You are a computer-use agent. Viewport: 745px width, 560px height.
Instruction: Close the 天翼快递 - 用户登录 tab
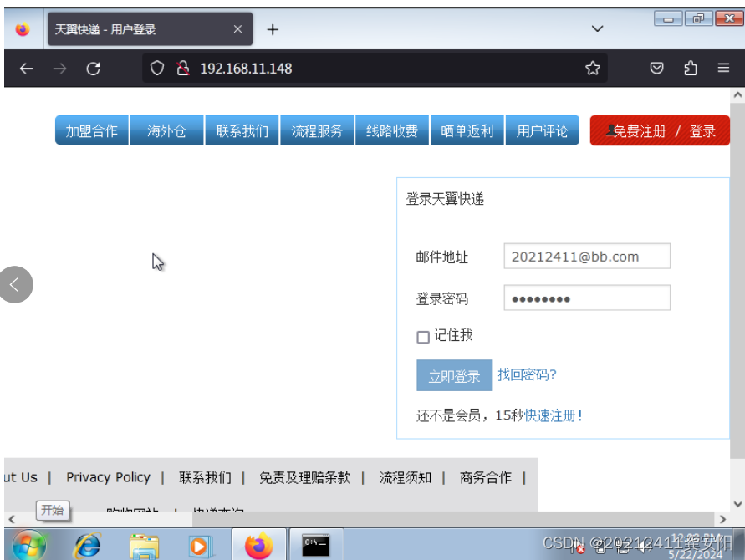tap(237, 29)
